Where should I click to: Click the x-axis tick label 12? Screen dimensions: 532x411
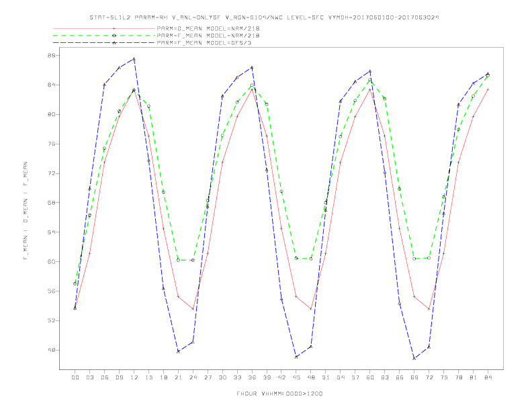[x=134, y=377]
